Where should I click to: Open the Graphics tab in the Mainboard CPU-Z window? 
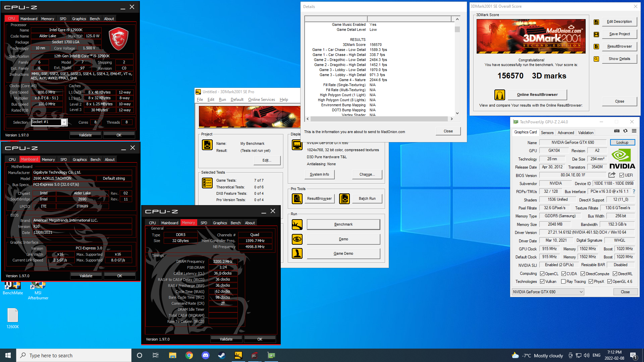pos(79,160)
